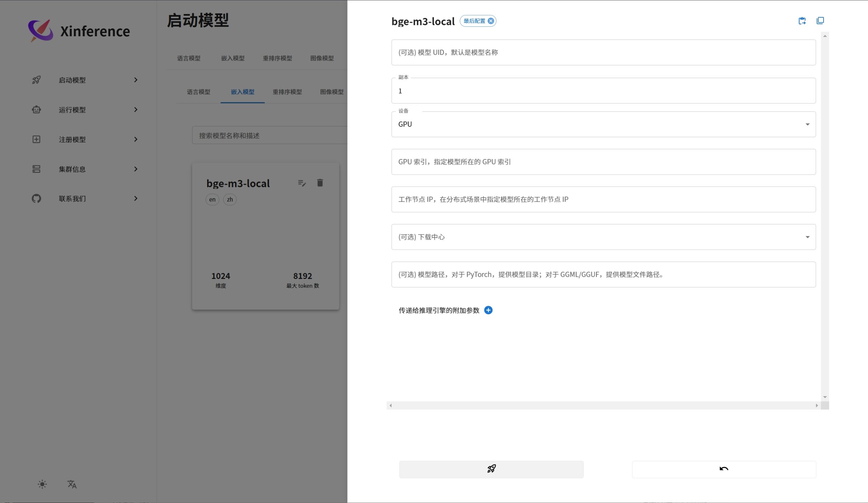This screenshot has height=503, width=868.
Task: Click the server icon beside 集群信息
Action: click(x=36, y=169)
